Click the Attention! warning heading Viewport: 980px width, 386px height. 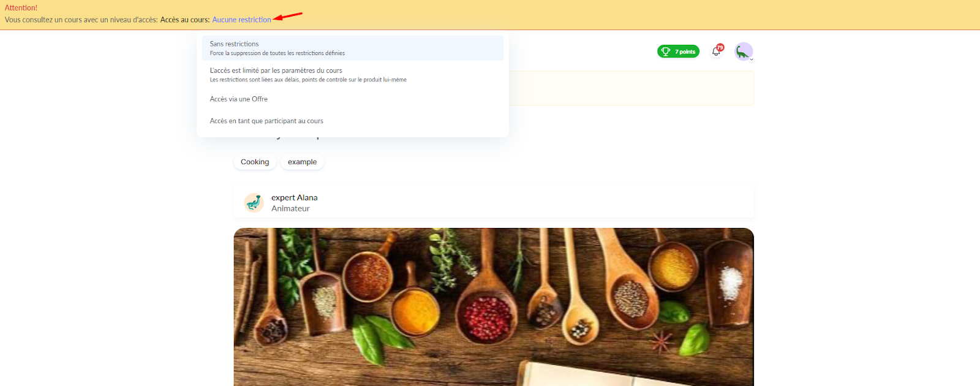click(x=21, y=8)
